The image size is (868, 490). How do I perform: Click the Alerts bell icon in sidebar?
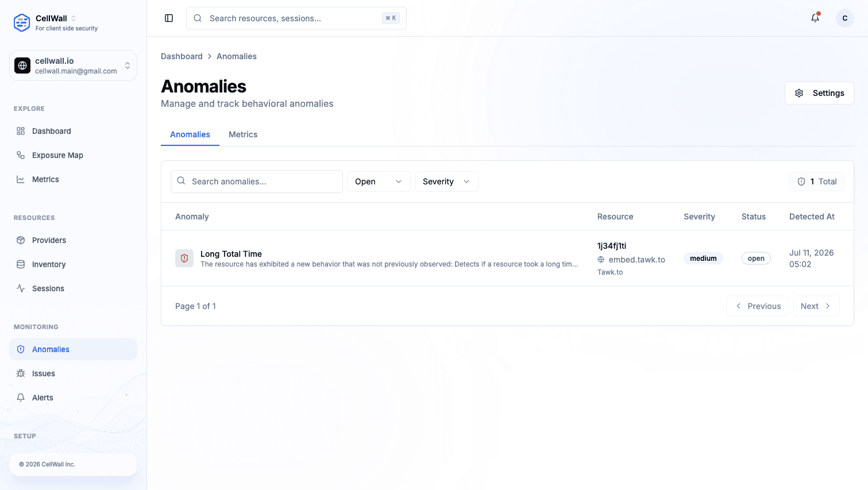pyautogui.click(x=21, y=398)
